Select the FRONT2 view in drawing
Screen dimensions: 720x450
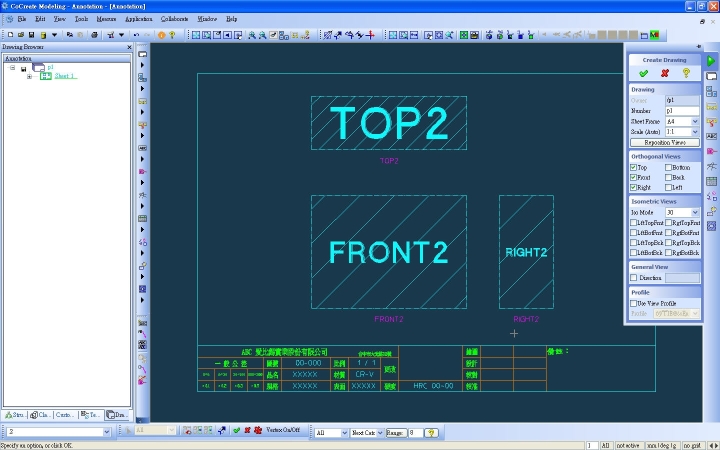point(389,252)
